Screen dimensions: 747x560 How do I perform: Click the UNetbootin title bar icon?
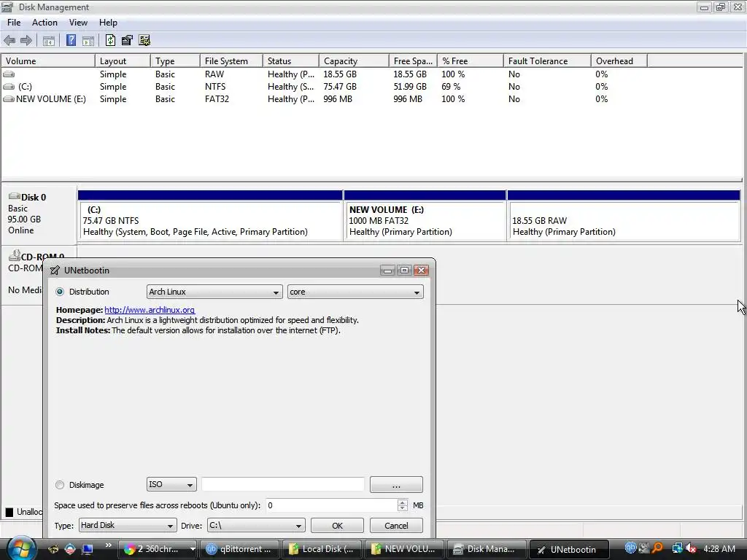tap(55, 271)
